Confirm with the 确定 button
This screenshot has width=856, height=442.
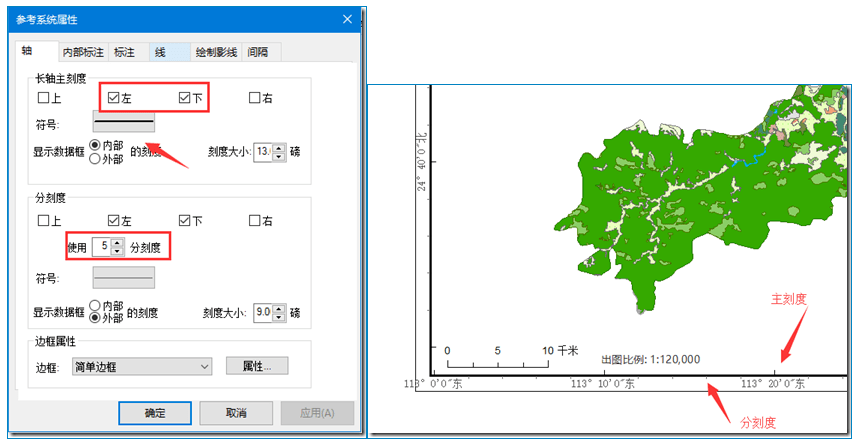tap(154, 413)
